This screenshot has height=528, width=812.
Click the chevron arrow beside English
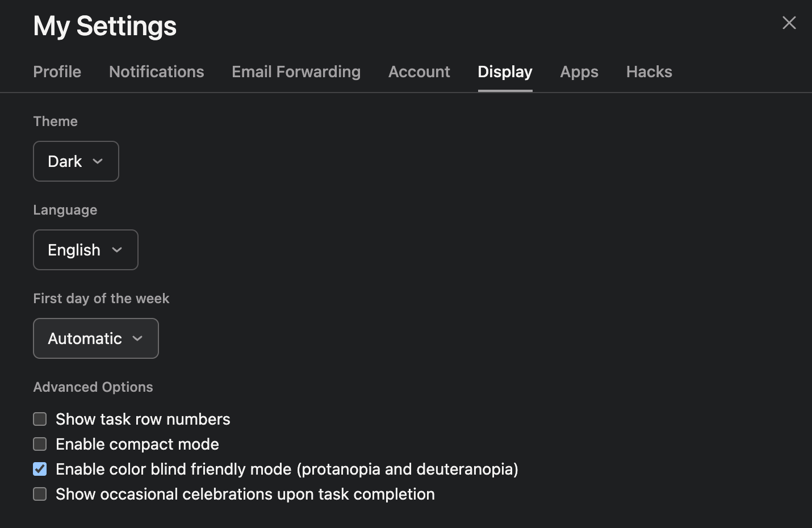point(117,250)
